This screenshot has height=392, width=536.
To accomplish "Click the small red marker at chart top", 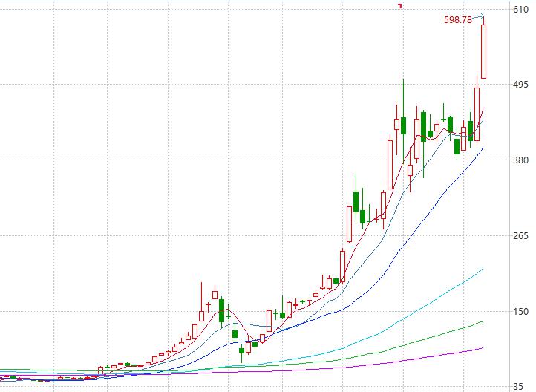I will point(400,5).
